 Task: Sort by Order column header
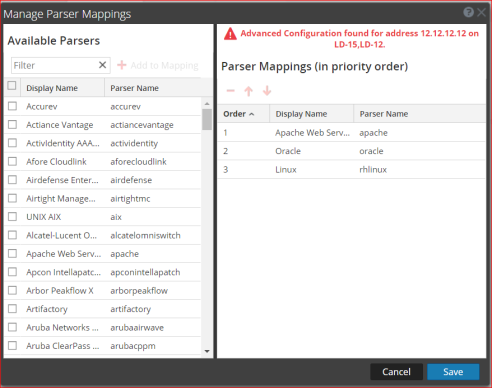243,114
